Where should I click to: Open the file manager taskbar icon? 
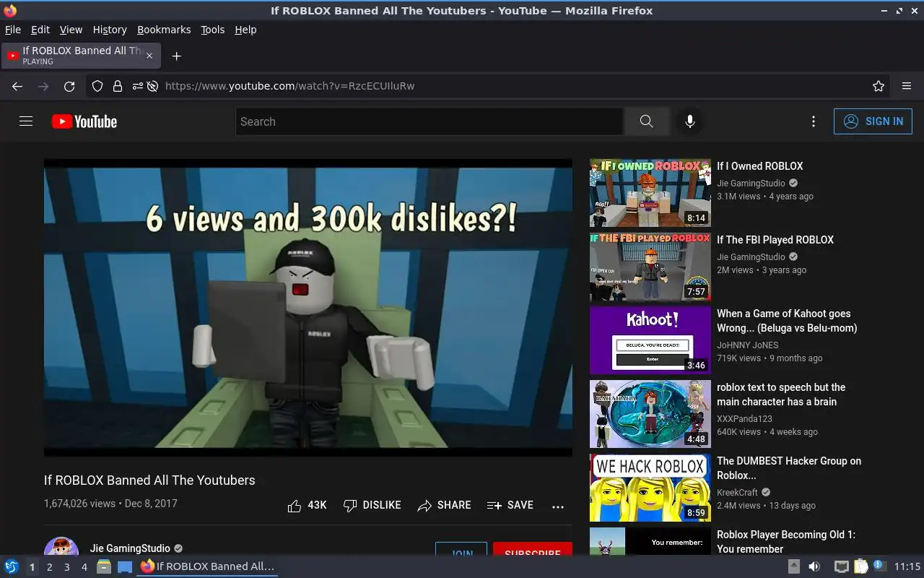click(103, 566)
